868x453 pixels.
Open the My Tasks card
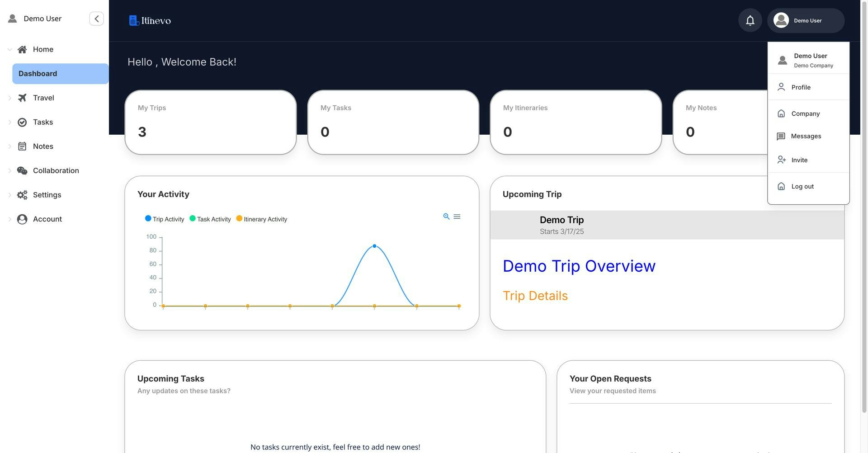(393, 122)
